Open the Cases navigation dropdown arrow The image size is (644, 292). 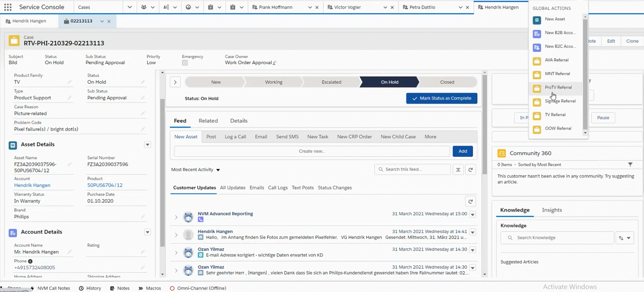(x=130, y=7)
